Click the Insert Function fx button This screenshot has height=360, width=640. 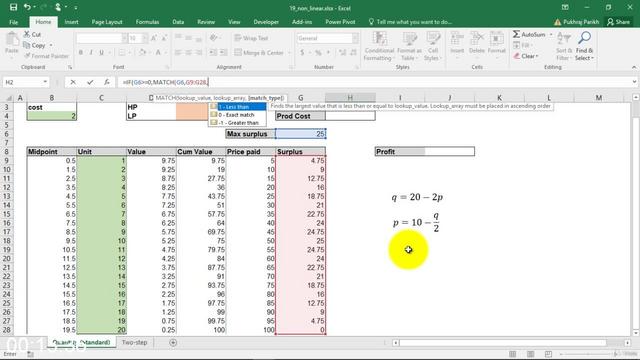[107, 82]
